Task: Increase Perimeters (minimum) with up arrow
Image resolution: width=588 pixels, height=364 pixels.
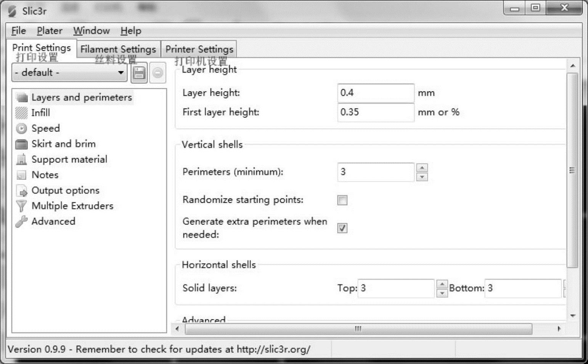Action: tap(422, 168)
